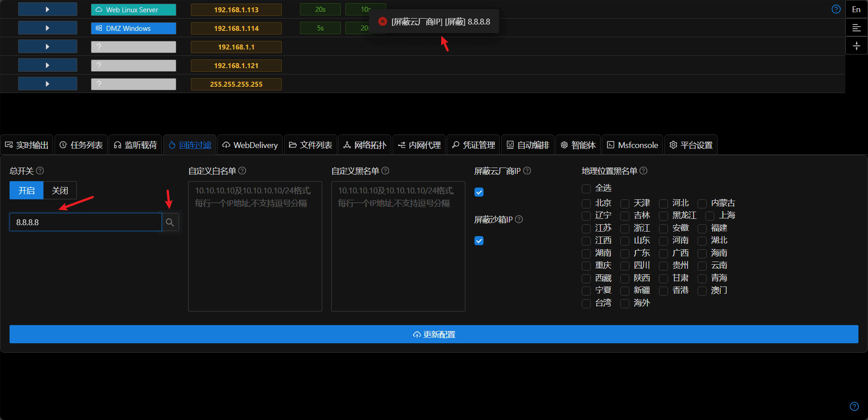
Task: Expand the DMZ Windows row arrow
Action: (x=48, y=28)
